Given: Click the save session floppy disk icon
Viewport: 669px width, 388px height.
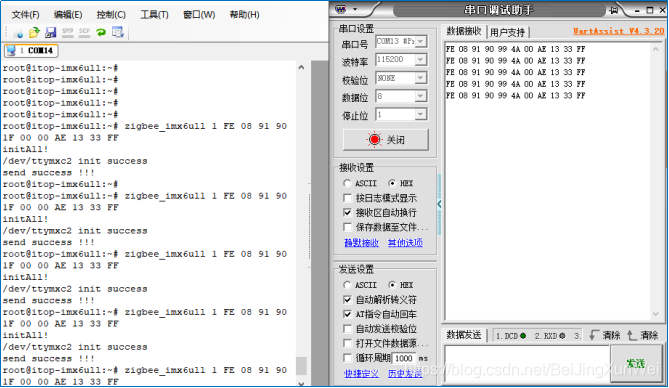Looking at the screenshot, I should coord(51,32).
